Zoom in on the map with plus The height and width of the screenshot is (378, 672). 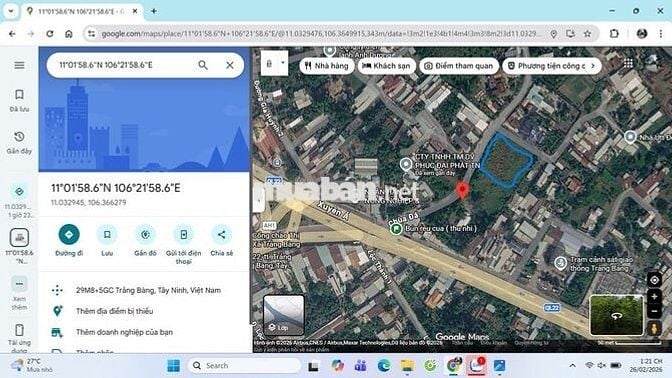[654, 297]
